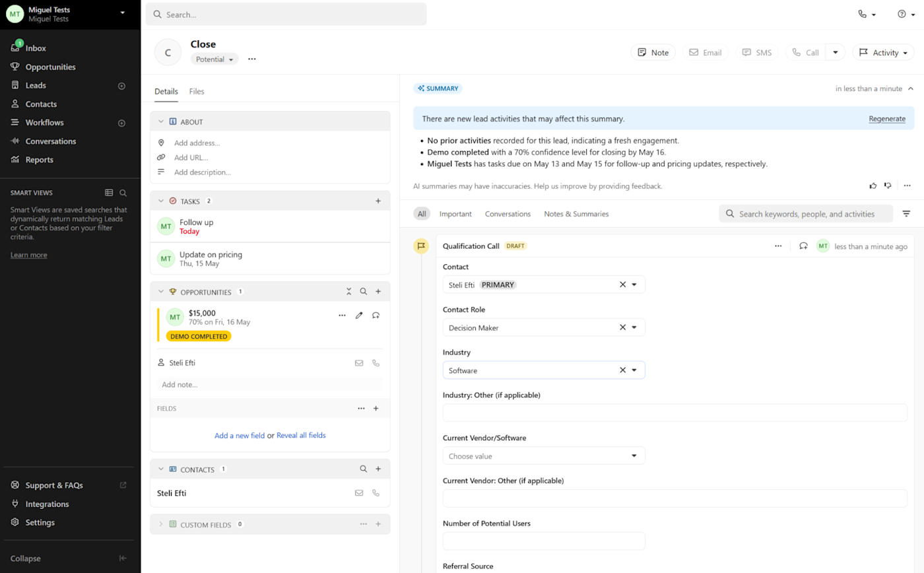Collapse the Contacts section

[x=160, y=469]
